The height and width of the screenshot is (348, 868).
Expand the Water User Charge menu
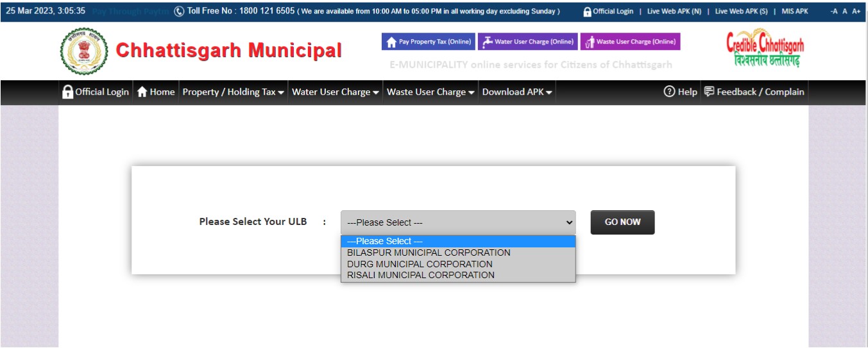click(x=335, y=92)
